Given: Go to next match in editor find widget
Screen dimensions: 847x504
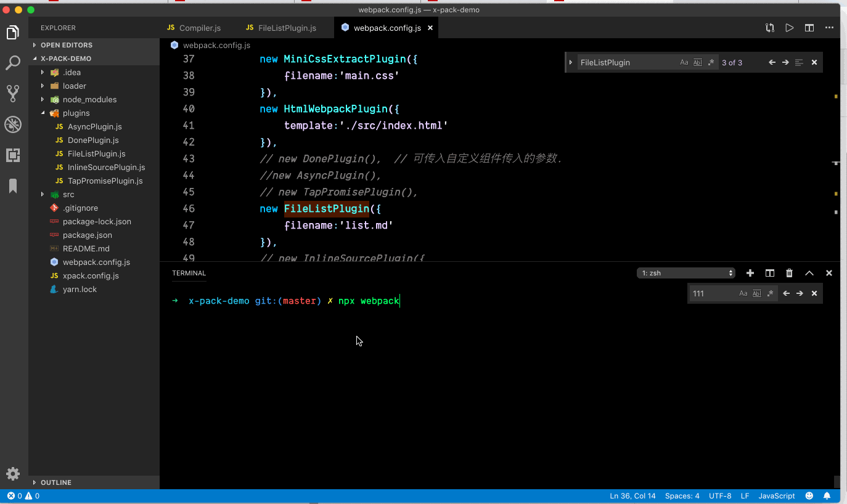Looking at the screenshot, I should (785, 62).
